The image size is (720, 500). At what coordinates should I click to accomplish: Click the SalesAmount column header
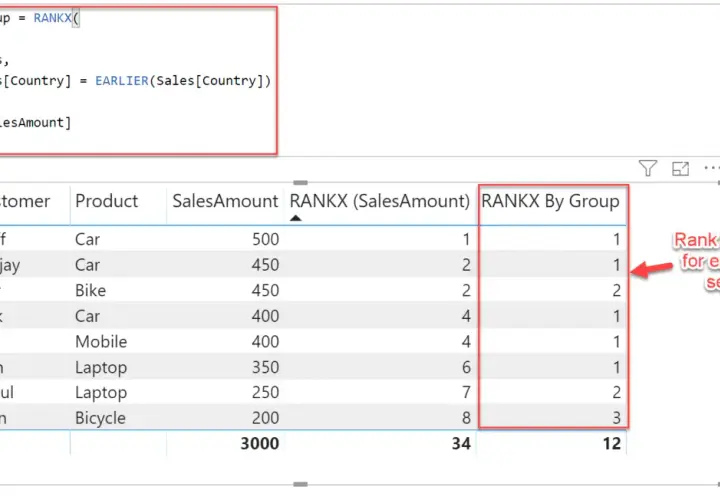(225, 201)
